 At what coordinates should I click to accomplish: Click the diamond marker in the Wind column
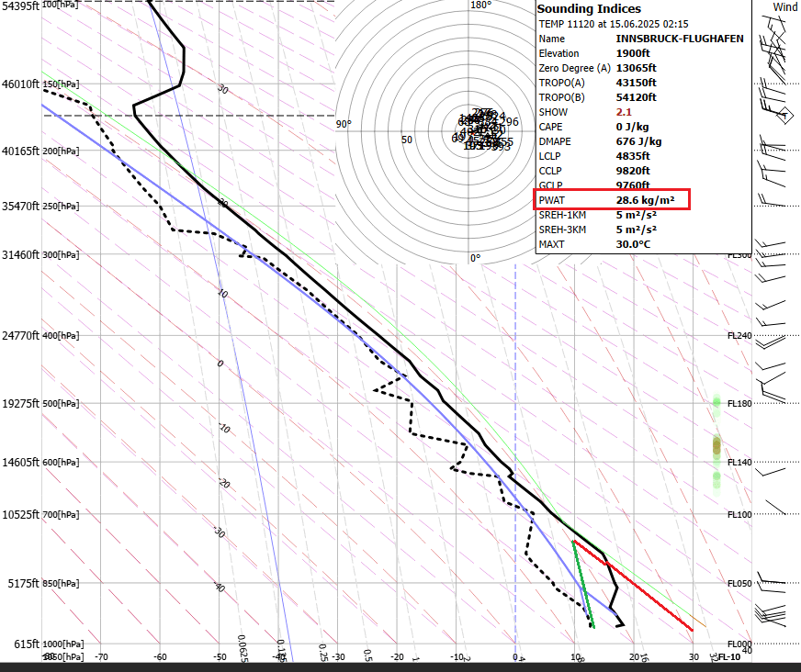784,116
